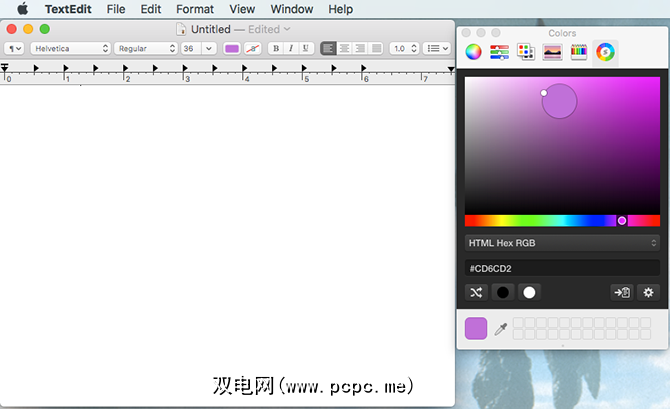Toggle bold text formatting
Screen dimensions: 670x409
point(275,48)
